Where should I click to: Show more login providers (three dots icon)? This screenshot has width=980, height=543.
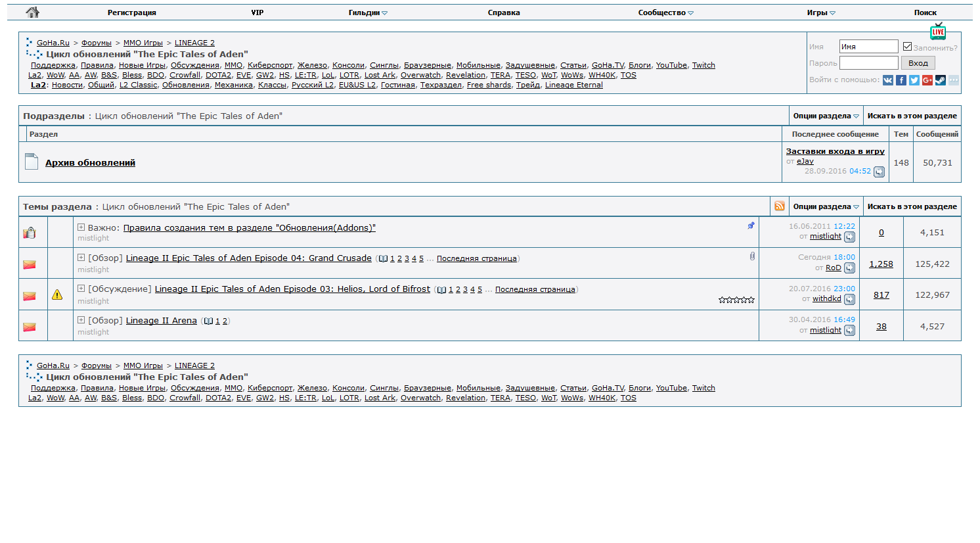click(x=954, y=80)
